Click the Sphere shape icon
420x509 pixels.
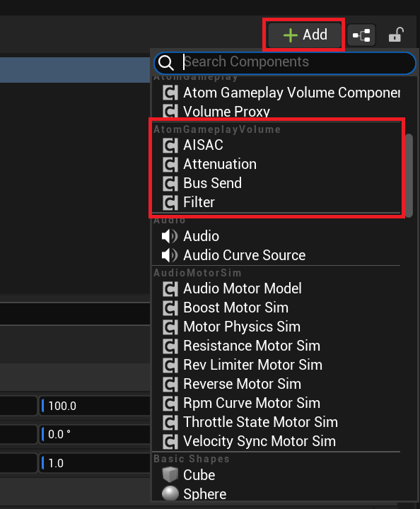click(x=170, y=493)
